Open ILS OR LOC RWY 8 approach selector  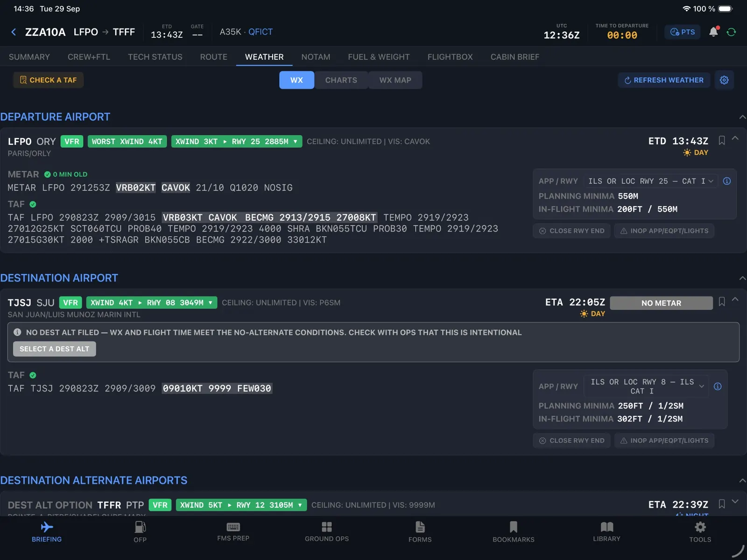point(647,386)
